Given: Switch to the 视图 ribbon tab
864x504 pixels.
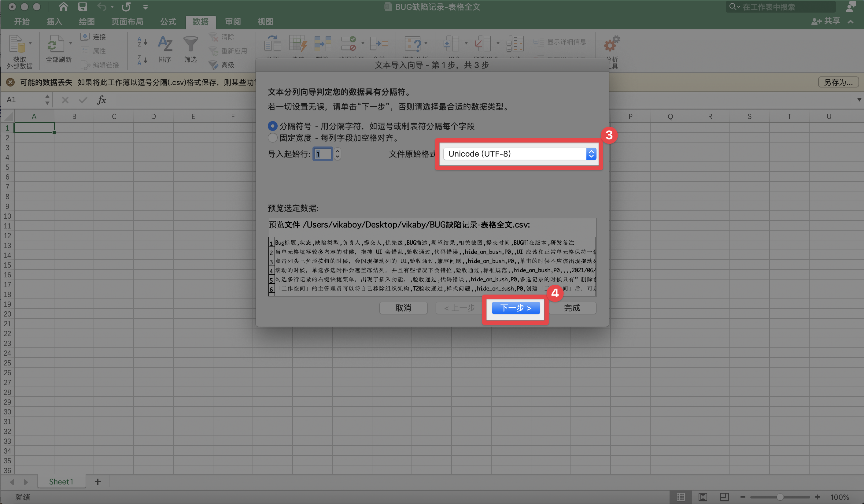Looking at the screenshot, I should [x=265, y=22].
